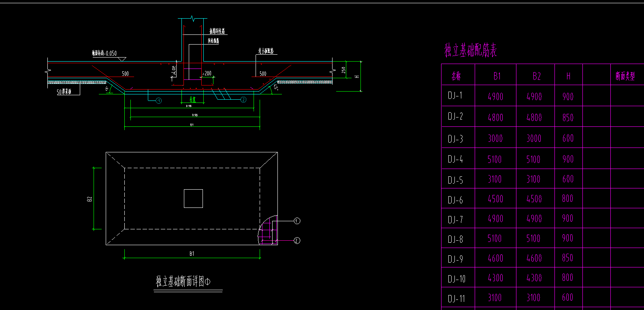This screenshot has height=310, width=644.
Task: Select the B1 column header in the table
Action: click(x=497, y=76)
